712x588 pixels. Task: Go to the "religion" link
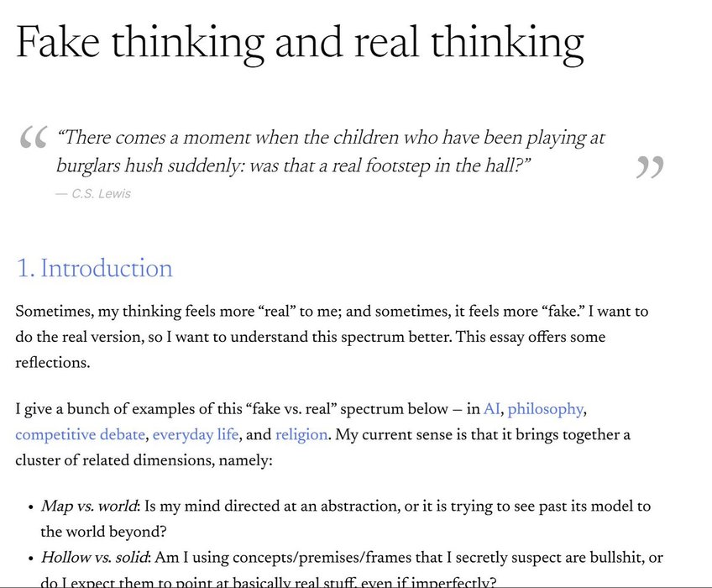click(301, 435)
